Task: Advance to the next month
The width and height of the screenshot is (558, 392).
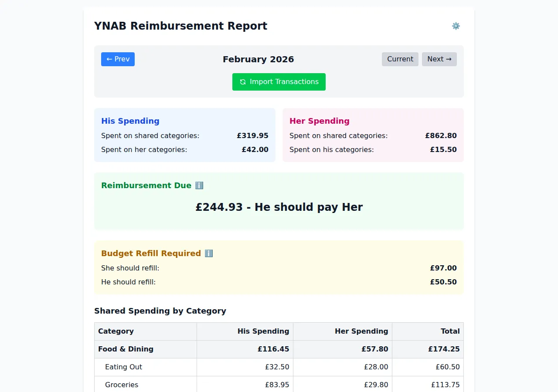Action: coord(439,59)
